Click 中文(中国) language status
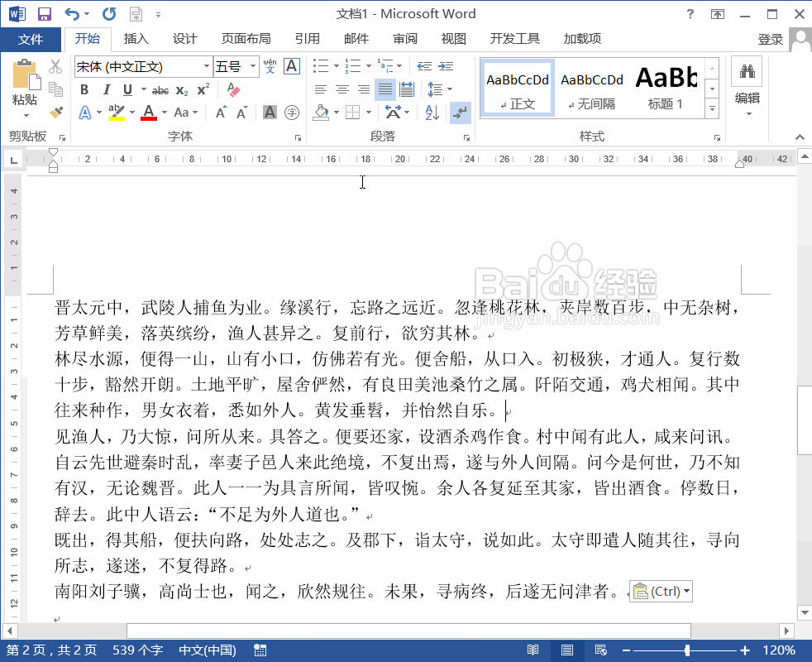The image size is (812, 662). [x=208, y=650]
